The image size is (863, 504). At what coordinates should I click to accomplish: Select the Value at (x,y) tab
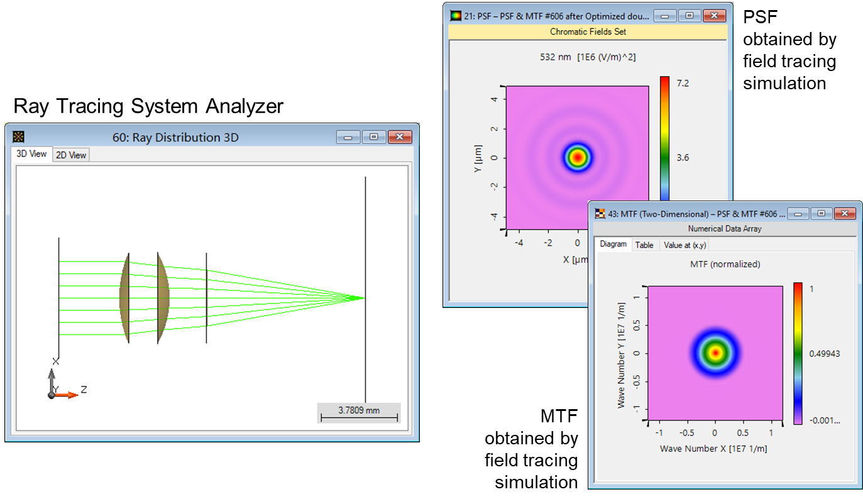[684, 244]
